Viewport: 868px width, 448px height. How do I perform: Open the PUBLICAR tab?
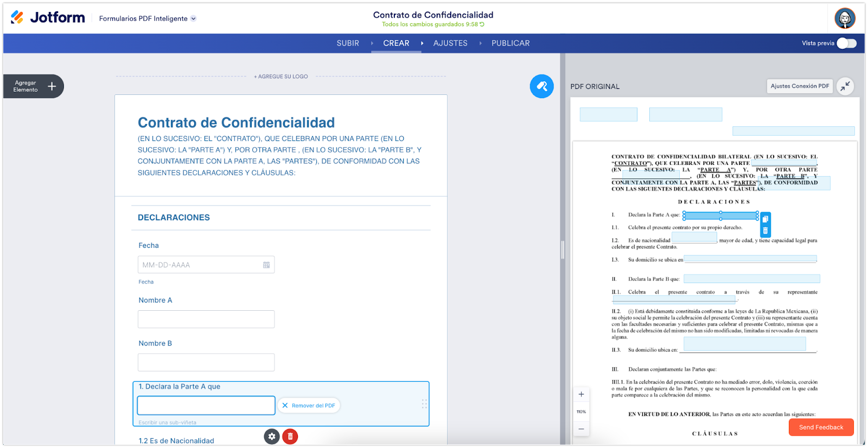pos(510,43)
